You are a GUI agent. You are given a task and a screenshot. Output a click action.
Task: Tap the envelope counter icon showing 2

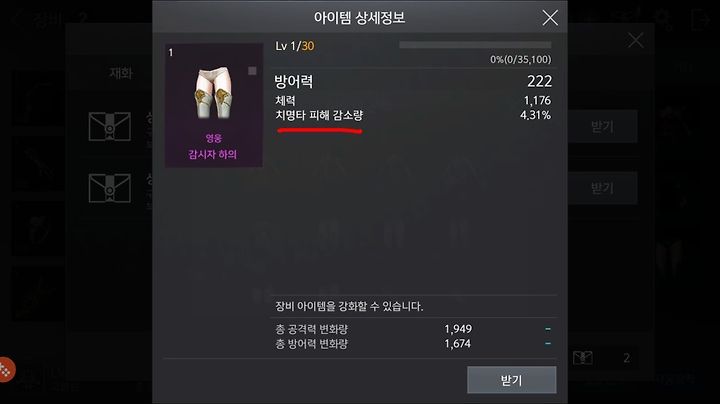tap(583, 358)
